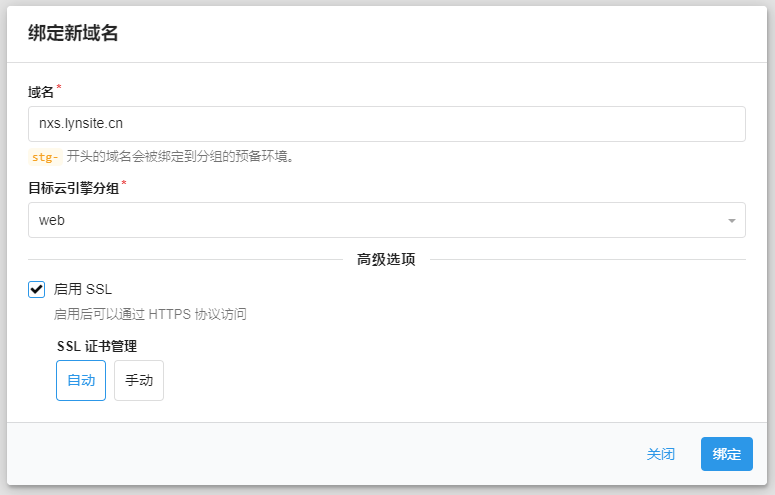Click the 关闭 link
This screenshot has width=775, height=495.
(x=660, y=454)
